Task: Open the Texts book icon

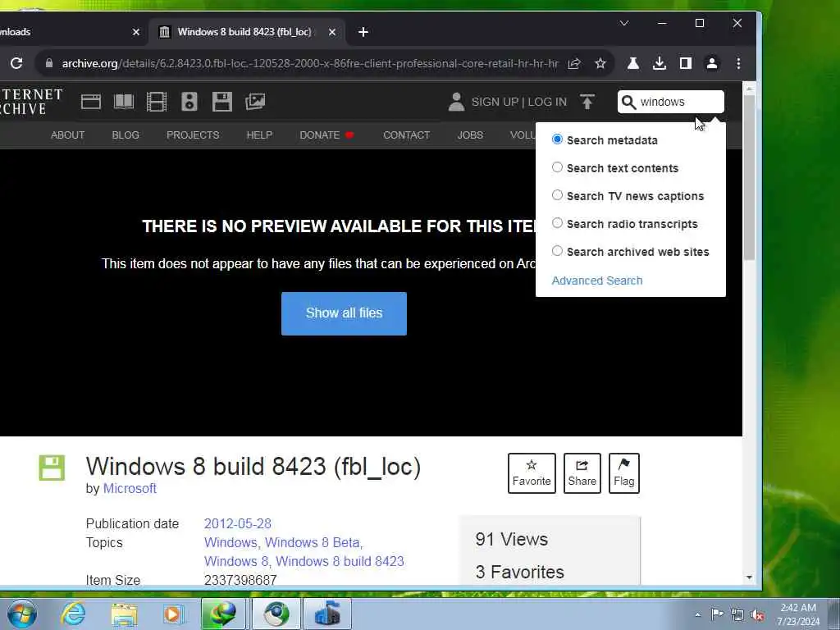Action: 124,102
